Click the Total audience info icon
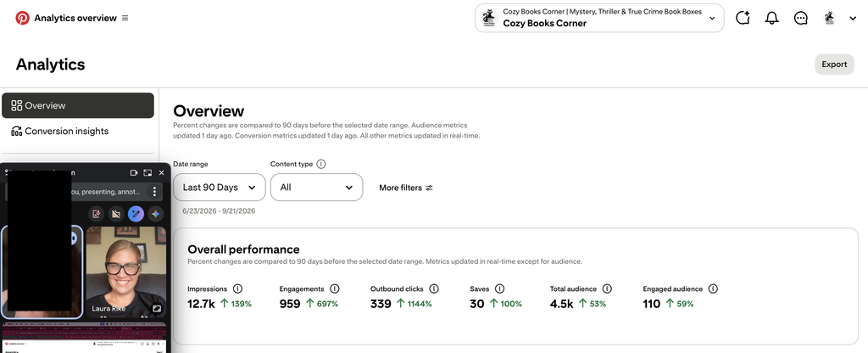The width and height of the screenshot is (868, 353). pos(607,289)
